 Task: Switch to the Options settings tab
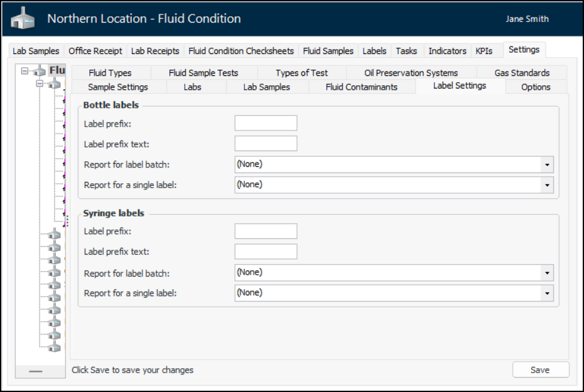click(x=536, y=87)
